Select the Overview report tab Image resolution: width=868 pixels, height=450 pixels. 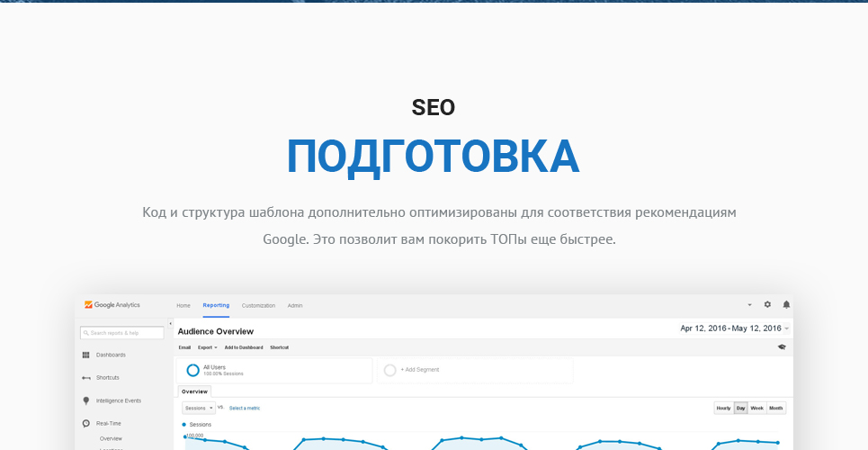click(194, 391)
